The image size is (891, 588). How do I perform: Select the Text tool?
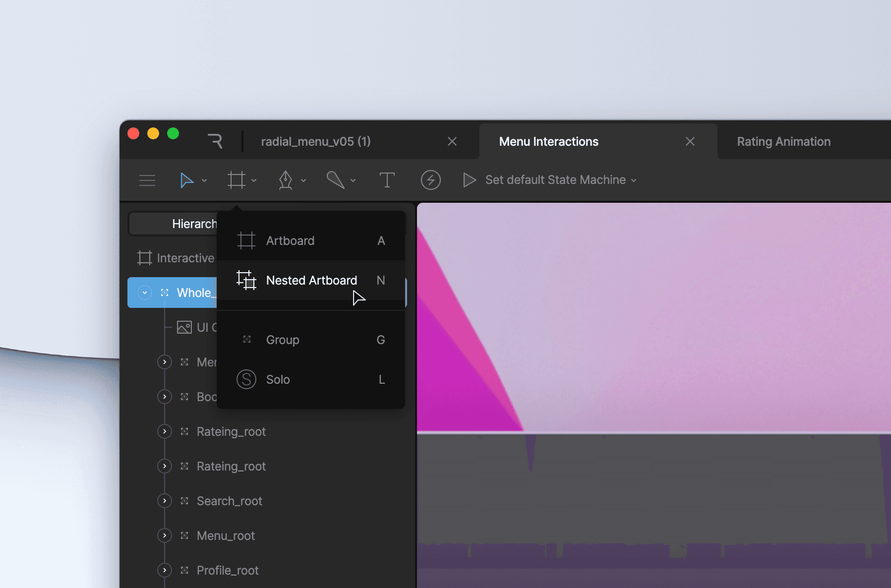[x=387, y=180]
